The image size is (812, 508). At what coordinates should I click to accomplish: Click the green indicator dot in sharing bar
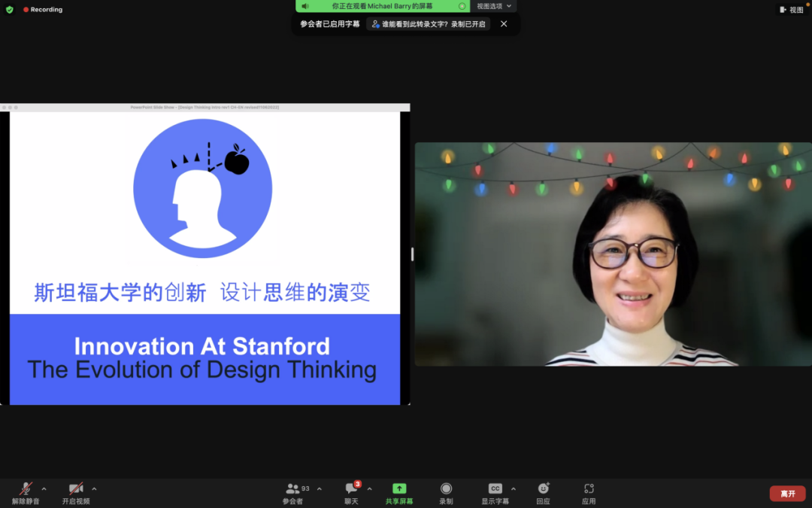click(462, 6)
